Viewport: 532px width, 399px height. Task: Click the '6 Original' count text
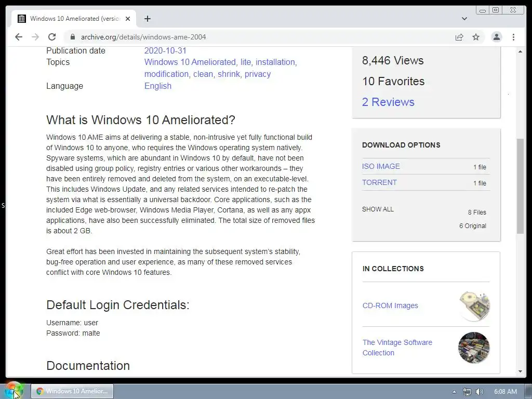tap(473, 226)
